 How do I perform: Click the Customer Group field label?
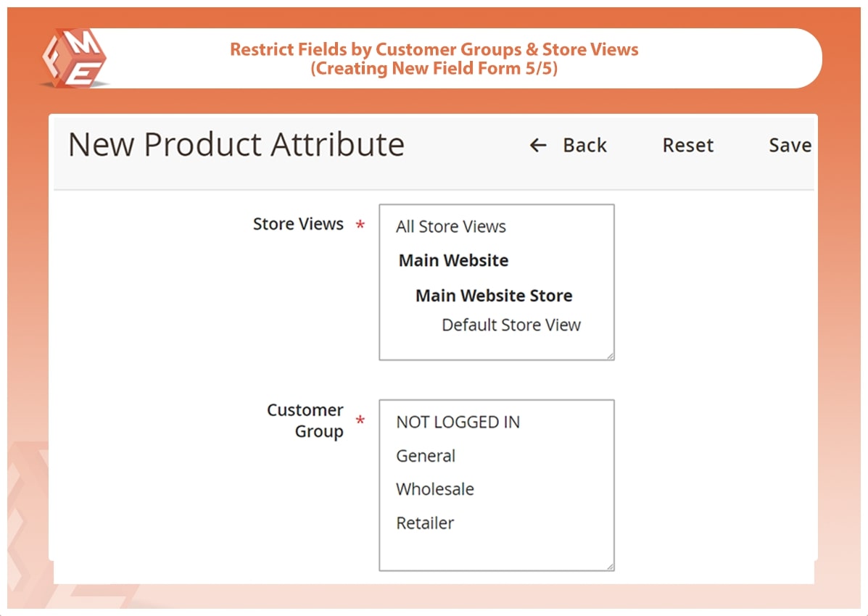pos(305,421)
